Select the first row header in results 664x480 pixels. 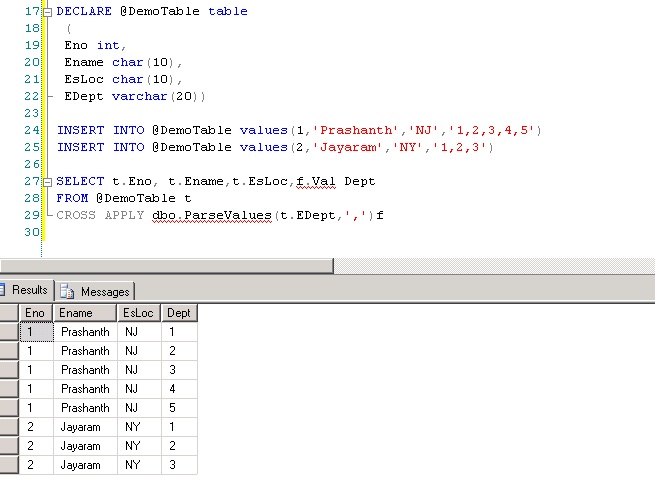[9, 332]
